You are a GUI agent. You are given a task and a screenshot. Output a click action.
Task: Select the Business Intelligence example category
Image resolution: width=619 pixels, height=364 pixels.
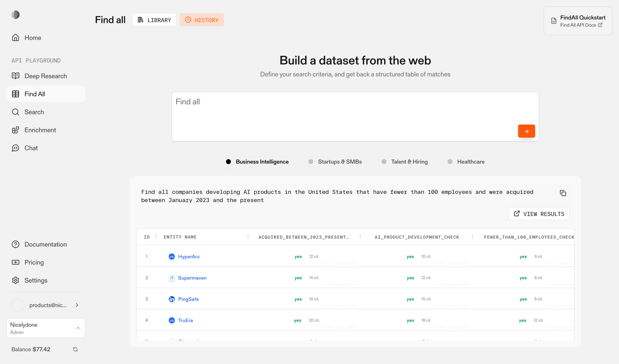click(x=257, y=162)
